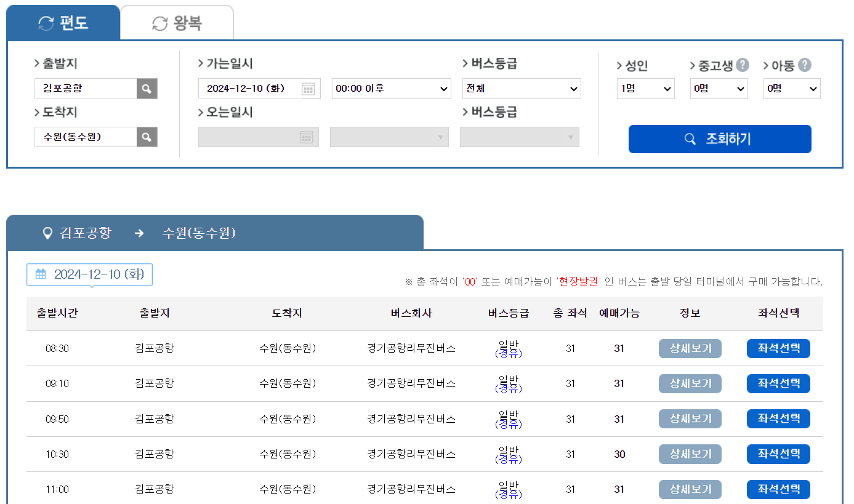
Task: Click the 09:50 departure time cell
Action: click(57, 419)
